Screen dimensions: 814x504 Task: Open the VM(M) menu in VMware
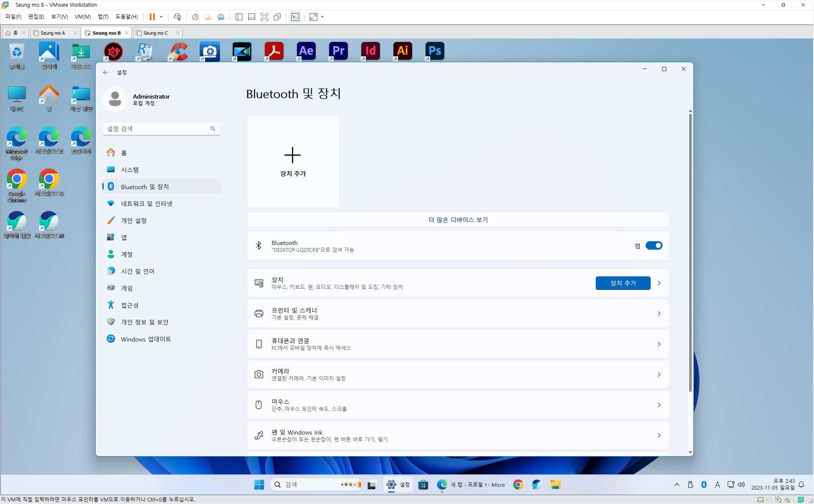pyautogui.click(x=82, y=17)
